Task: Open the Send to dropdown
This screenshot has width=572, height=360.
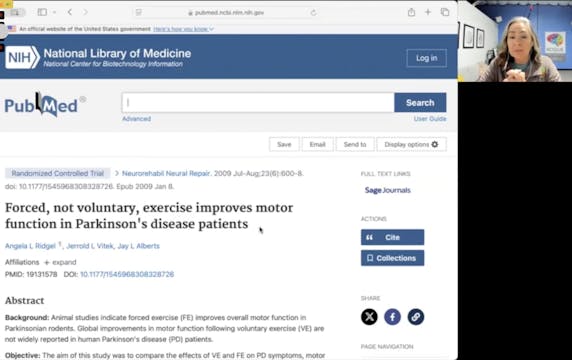Action: pyautogui.click(x=355, y=144)
